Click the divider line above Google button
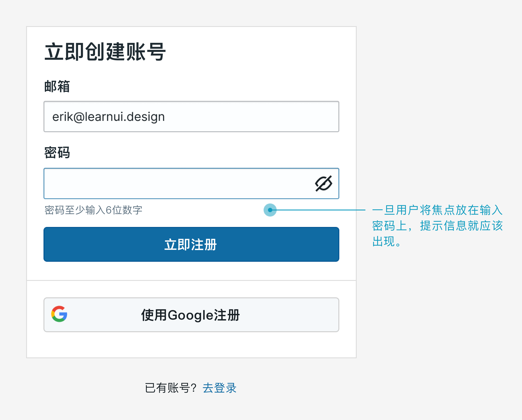 click(x=191, y=280)
